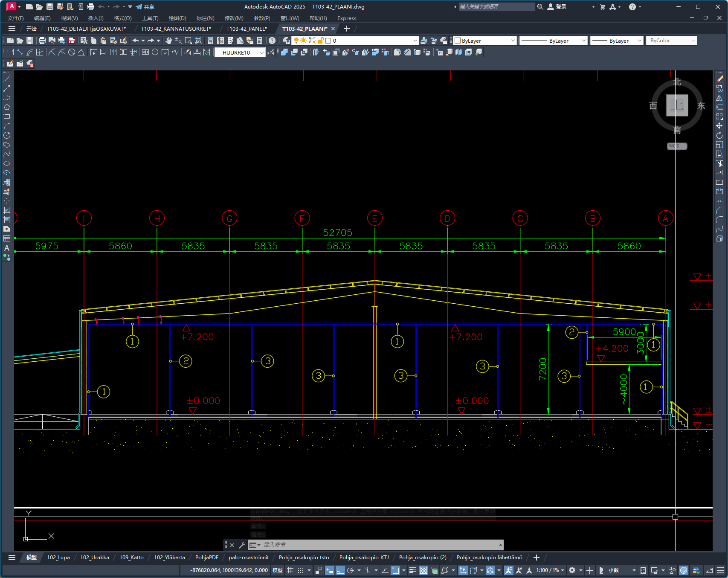Toggle snap mode in status bar
This screenshot has height=578, width=728.
pyautogui.click(x=301, y=570)
